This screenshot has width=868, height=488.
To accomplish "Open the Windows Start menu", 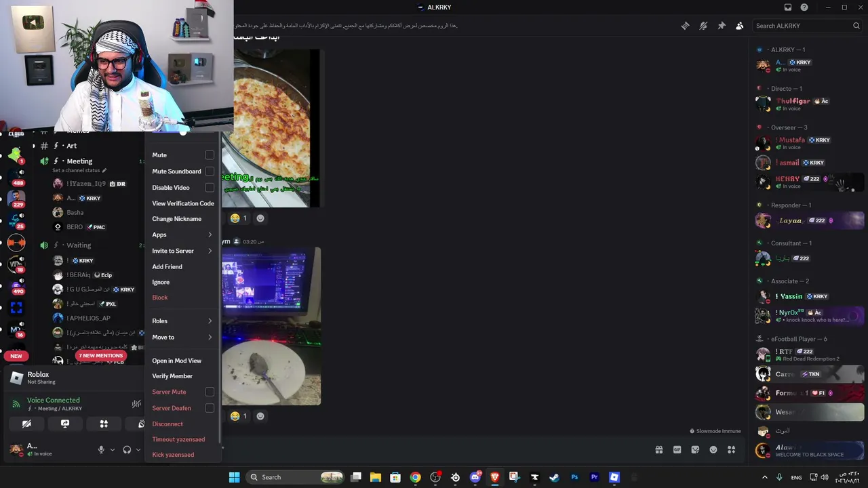I will click(x=234, y=477).
